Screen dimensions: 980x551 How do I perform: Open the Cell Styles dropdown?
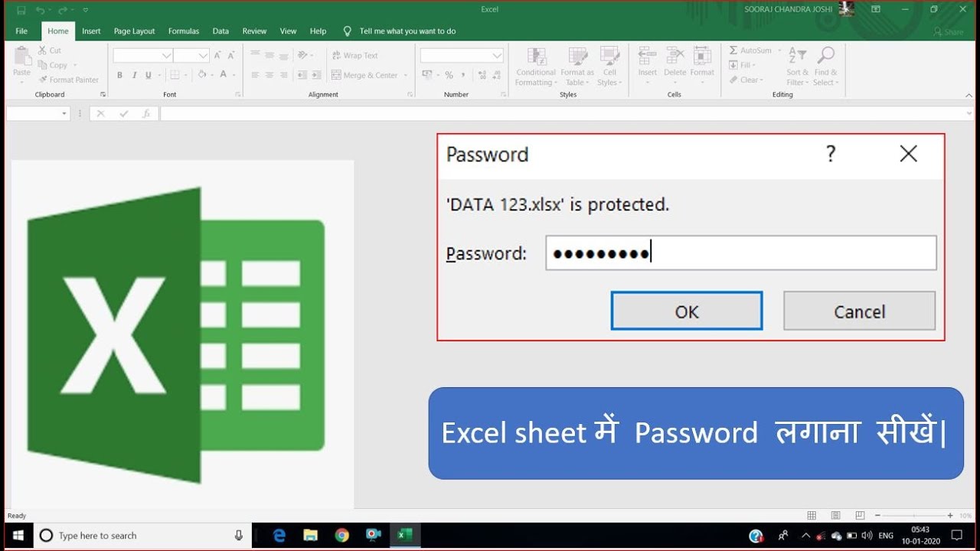coord(609,67)
